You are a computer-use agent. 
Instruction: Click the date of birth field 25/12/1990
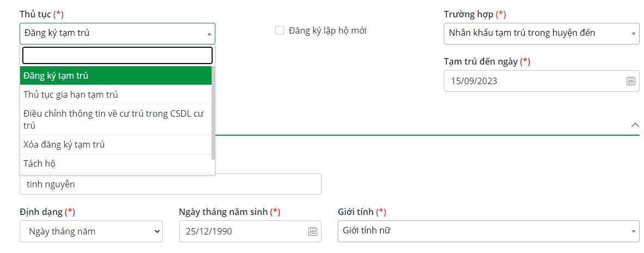(x=242, y=231)
